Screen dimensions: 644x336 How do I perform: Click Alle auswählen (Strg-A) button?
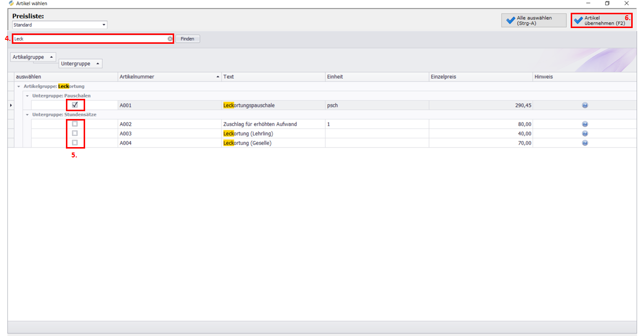click(533, 20)
